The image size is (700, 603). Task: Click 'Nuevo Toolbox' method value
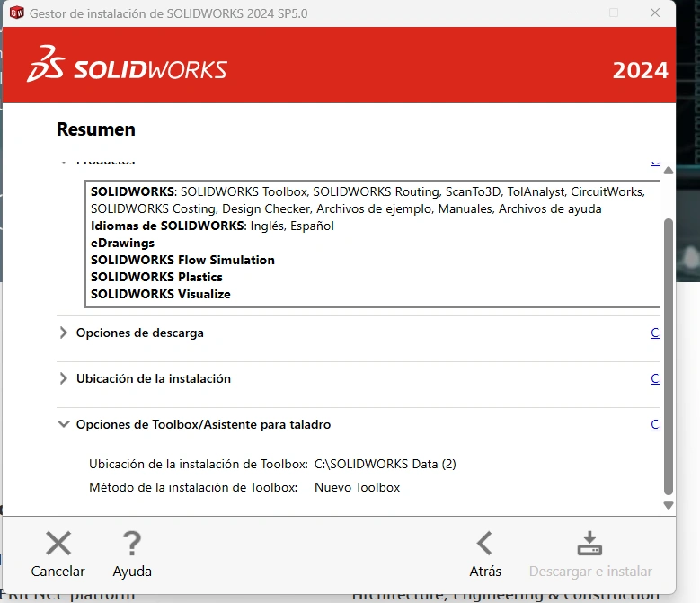click(x=357, y=487)
